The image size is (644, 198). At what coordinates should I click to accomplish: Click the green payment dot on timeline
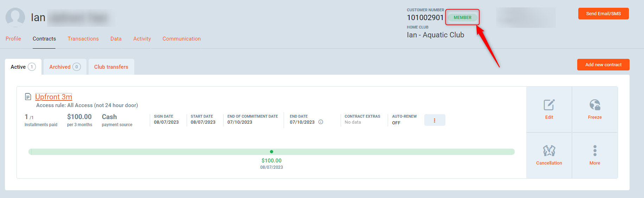click(271, 152)
